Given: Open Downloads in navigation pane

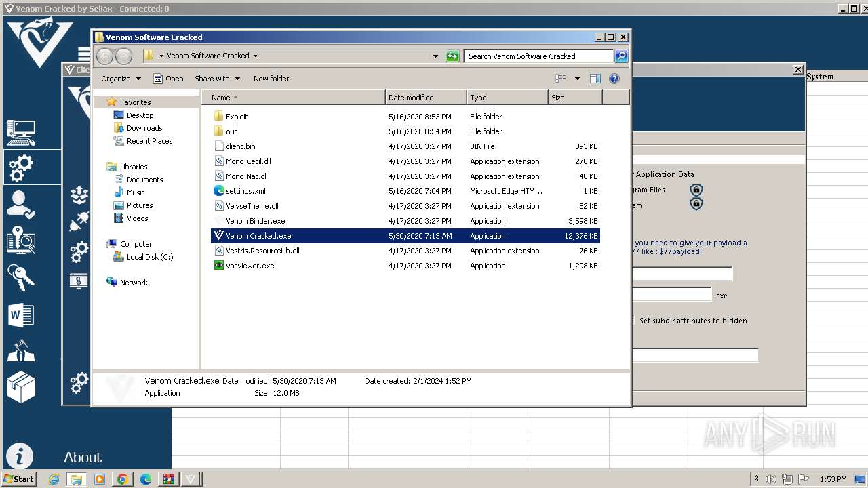Looking at the screenshot, I should [144, 128].
